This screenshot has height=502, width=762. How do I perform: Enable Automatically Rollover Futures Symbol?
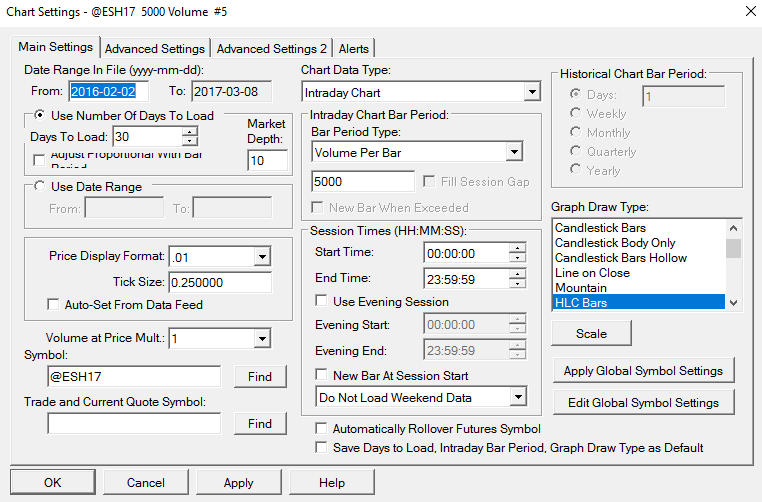coord(321,428)
